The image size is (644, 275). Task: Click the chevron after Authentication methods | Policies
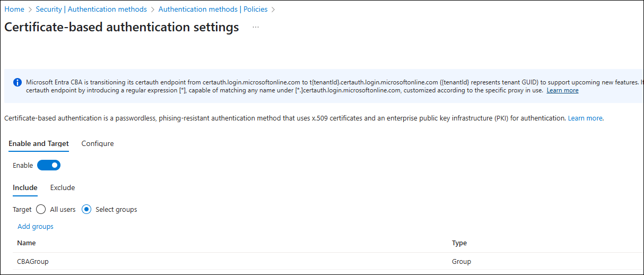(x=273, y=10)
